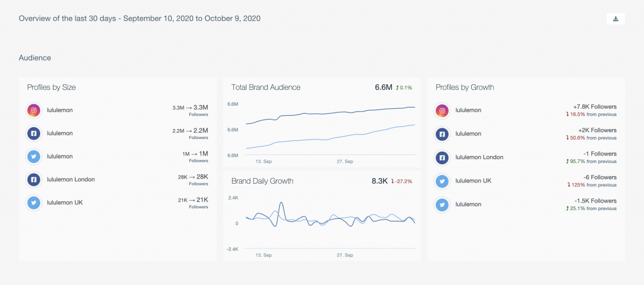Click lululemon Twitter icon in Profiles by Size
Viewport: 644px width, 285px height.
pos(35,156)
